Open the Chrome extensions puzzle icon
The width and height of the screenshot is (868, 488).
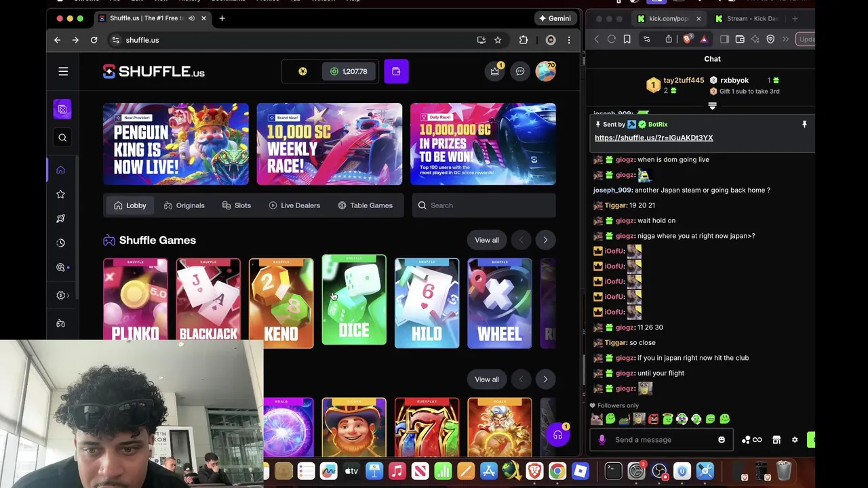[524, 40]
